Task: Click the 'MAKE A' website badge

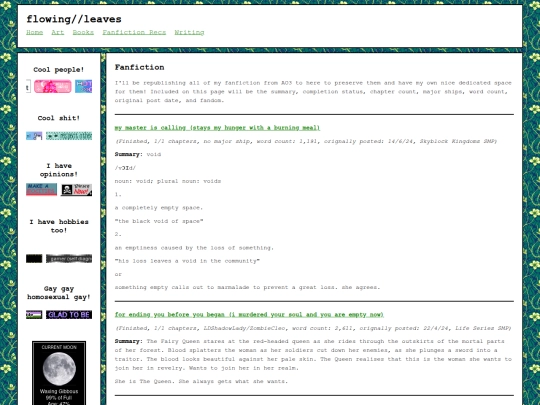Action: tap(41, 189)
